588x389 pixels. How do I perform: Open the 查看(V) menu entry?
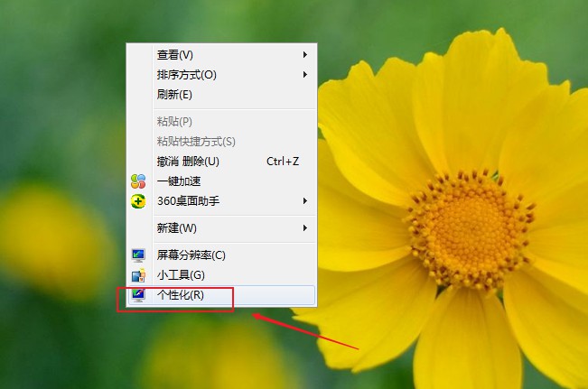[x=221, y=55]
